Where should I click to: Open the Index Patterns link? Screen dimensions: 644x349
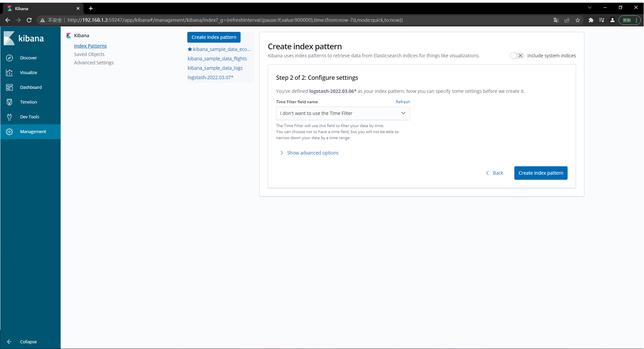click(90, 46)
